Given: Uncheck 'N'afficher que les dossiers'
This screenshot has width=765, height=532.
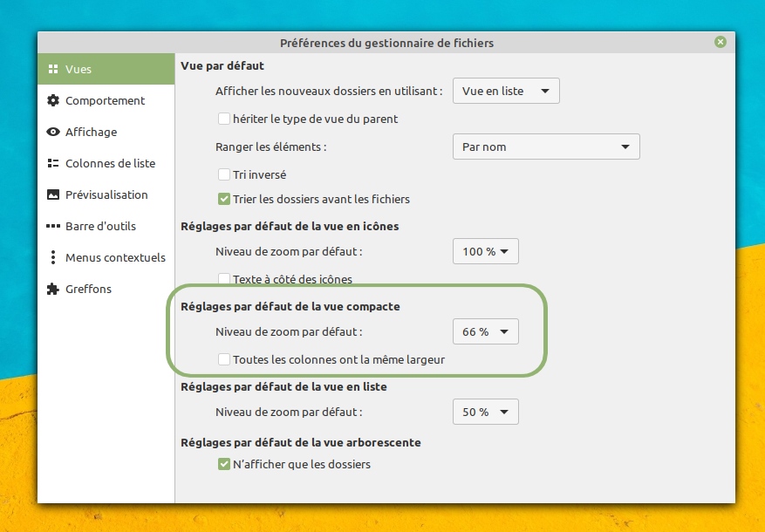Looking at the screenshot, I should click(224, 464).
